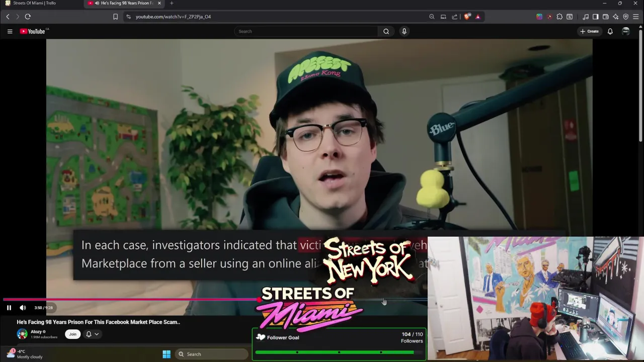Share this page via share icon
The image size is (644, 362).
point(455,17)
